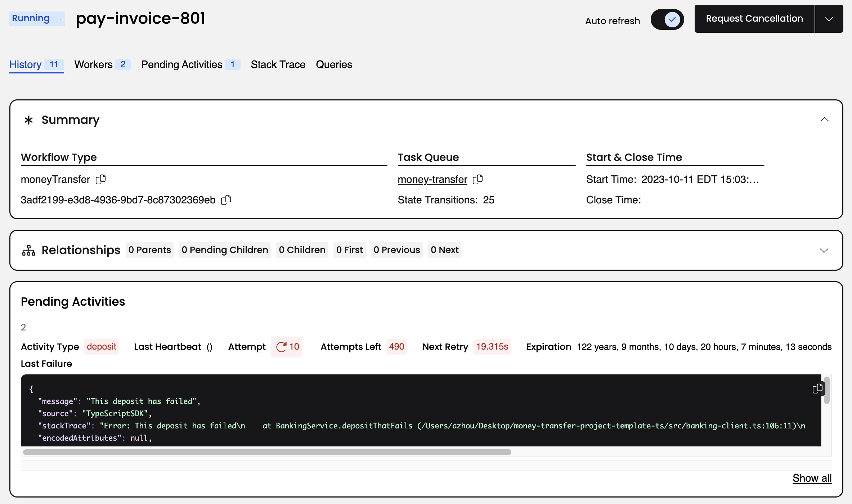Go to the Stack Trace tab
The width and height of the screenshot is (852, 504).
point(278,64)
